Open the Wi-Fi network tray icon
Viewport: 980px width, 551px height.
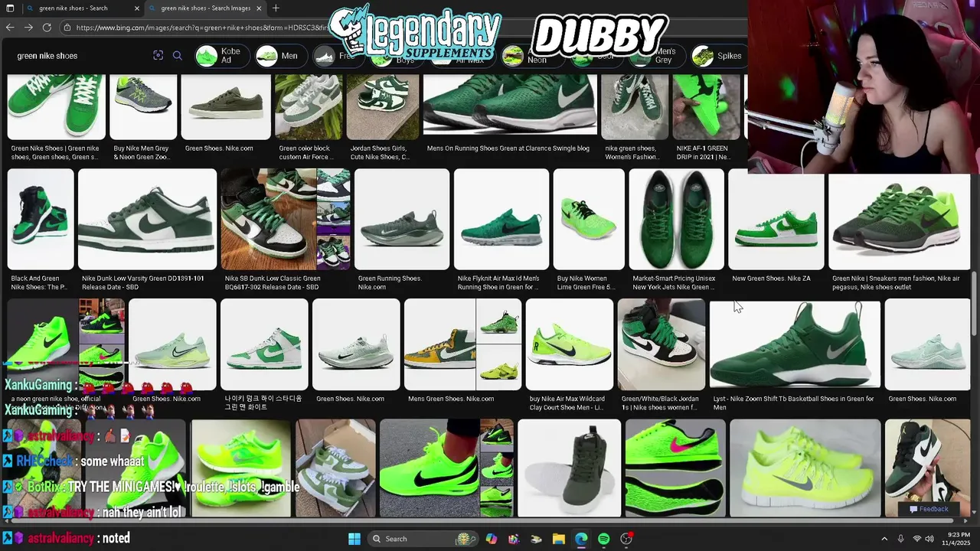pyautogui.click(x=917, y=539)
